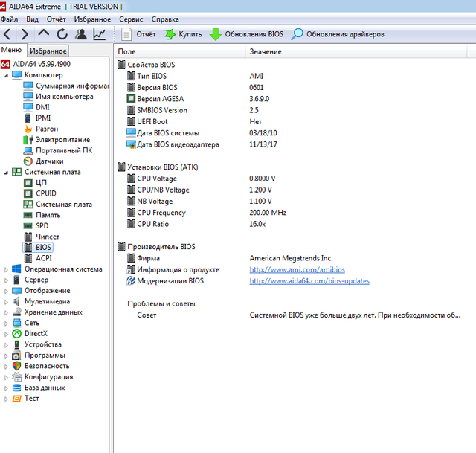Click the Поле column header

(180, 51)
